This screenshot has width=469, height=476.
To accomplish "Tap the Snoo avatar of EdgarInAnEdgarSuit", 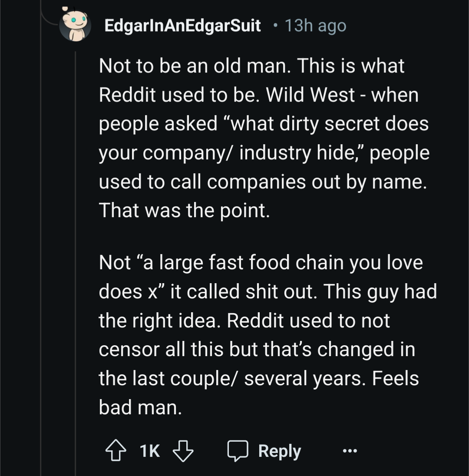I will pos(75,25).
